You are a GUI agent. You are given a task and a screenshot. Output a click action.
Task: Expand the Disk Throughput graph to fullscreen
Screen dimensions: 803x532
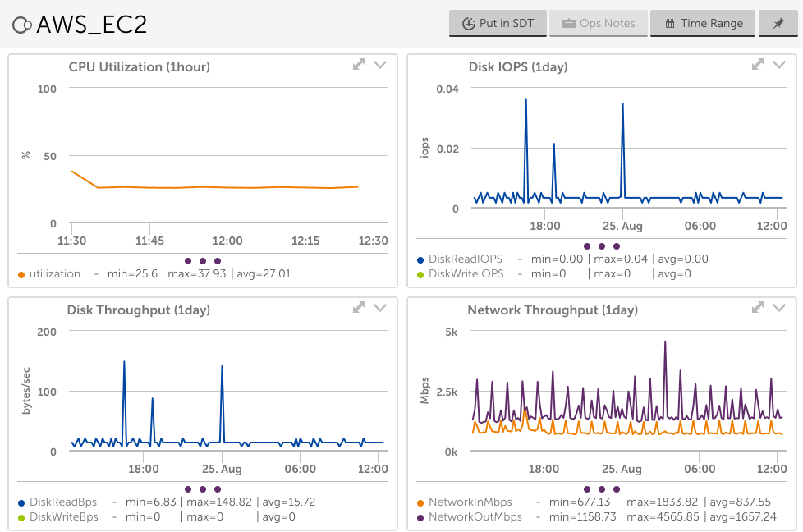[x=359, y=307]
